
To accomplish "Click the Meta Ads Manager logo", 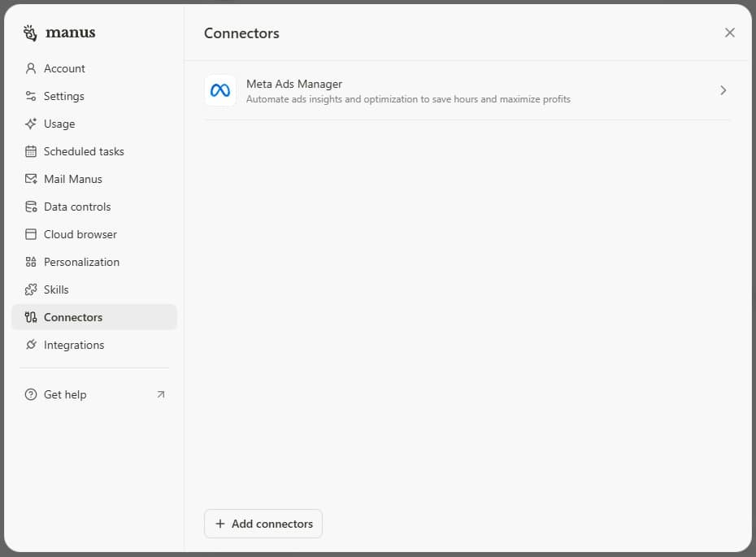I will pyautogui.click(x=220, y=90).
